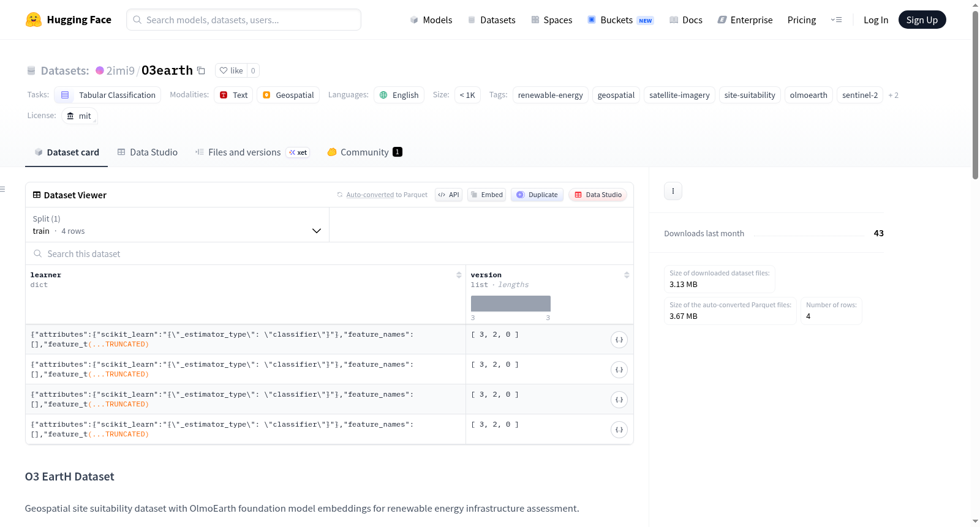Click the Datasets breadcrumb label
The height and width of the screenshot is (527, 980).
tap(65, 70)
